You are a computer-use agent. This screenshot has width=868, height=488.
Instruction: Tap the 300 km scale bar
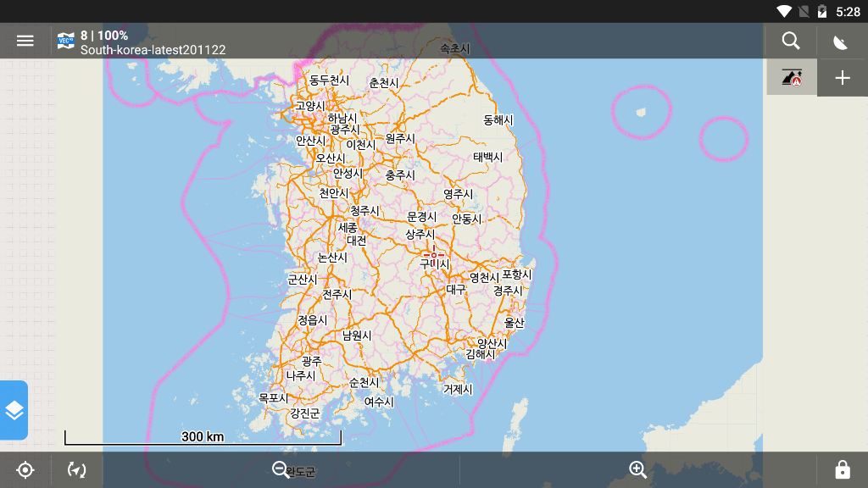click(x=202, y=437)
